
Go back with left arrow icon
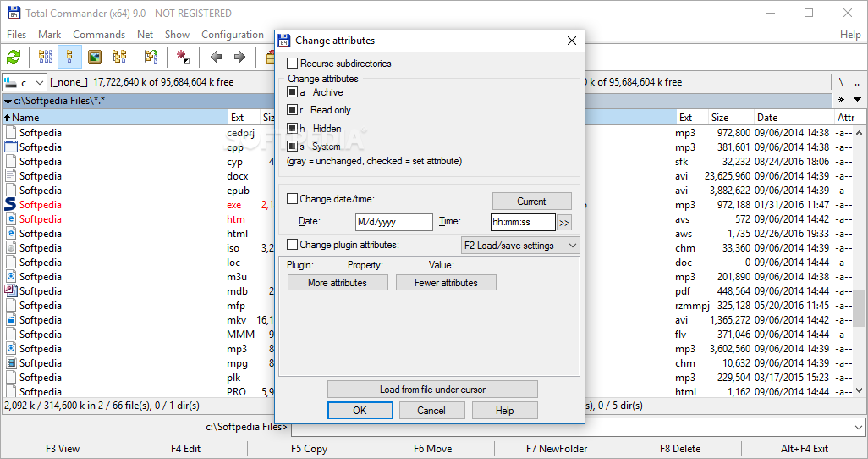(x=216, y=57)
